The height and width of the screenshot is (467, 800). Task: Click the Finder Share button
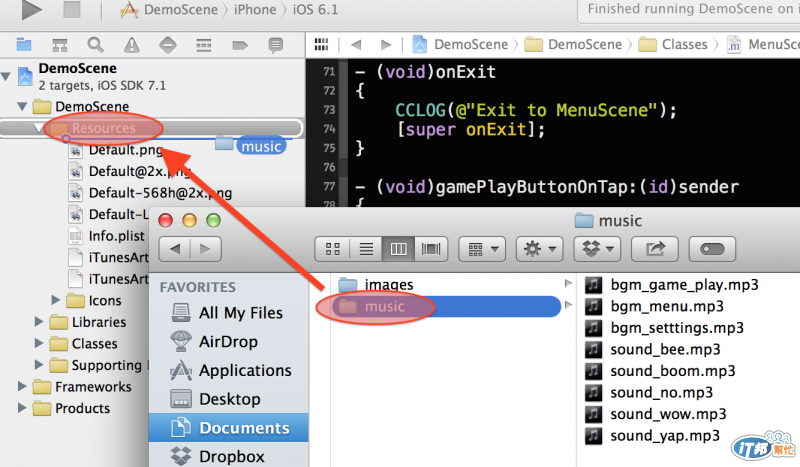655,249
